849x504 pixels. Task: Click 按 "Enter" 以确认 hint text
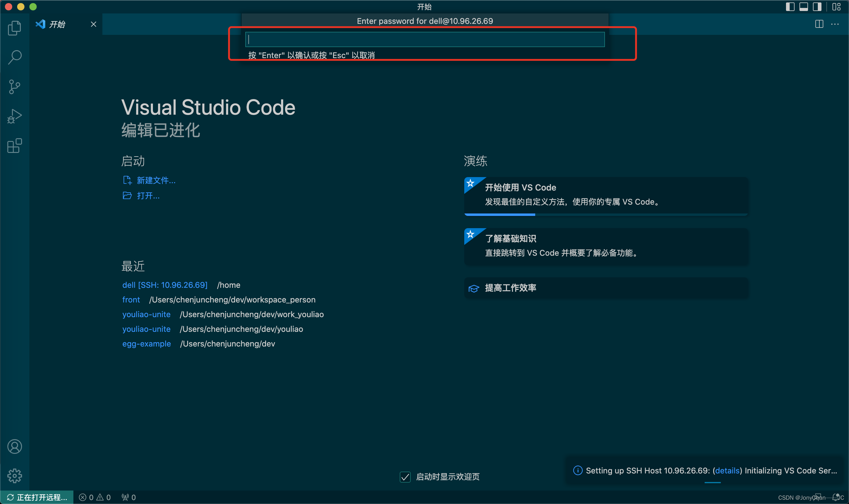(x=311, y=55)
